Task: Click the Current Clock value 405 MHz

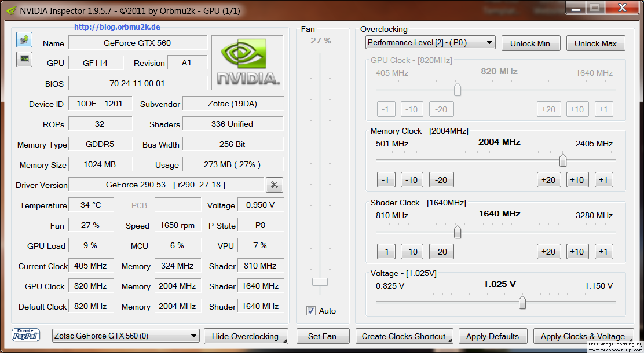Action: 91,266
